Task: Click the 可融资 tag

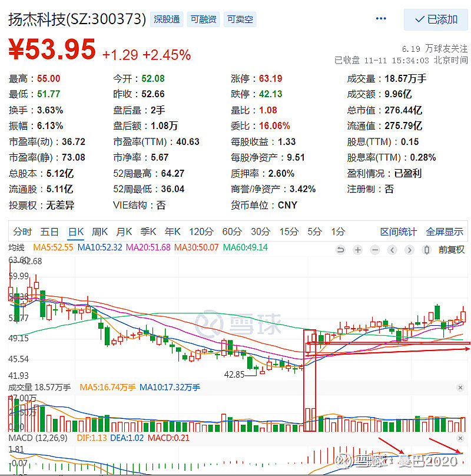Action: coord(203,19)
